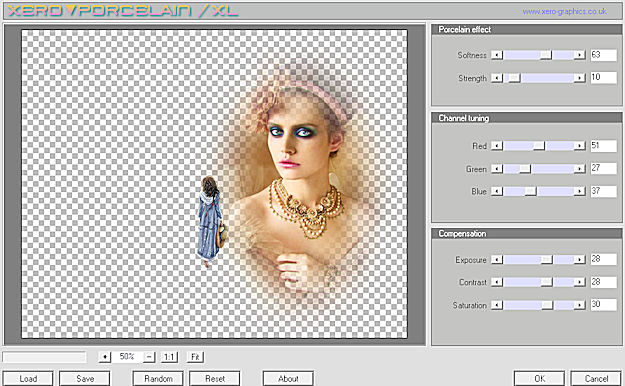Click the Strength slider right arrow
Viewport: 625px width, 386px height.
coord(580,78)
